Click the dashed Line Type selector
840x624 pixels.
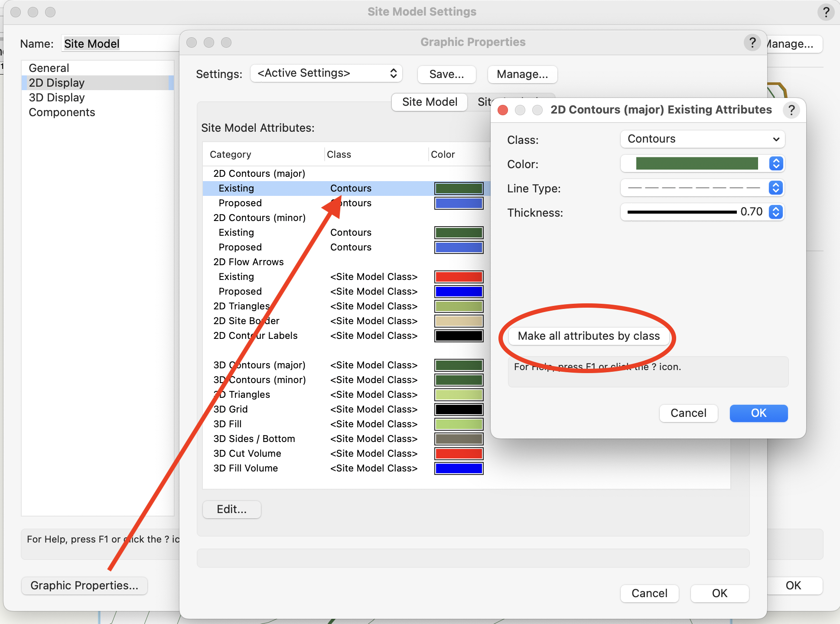(x=693, y=188)
